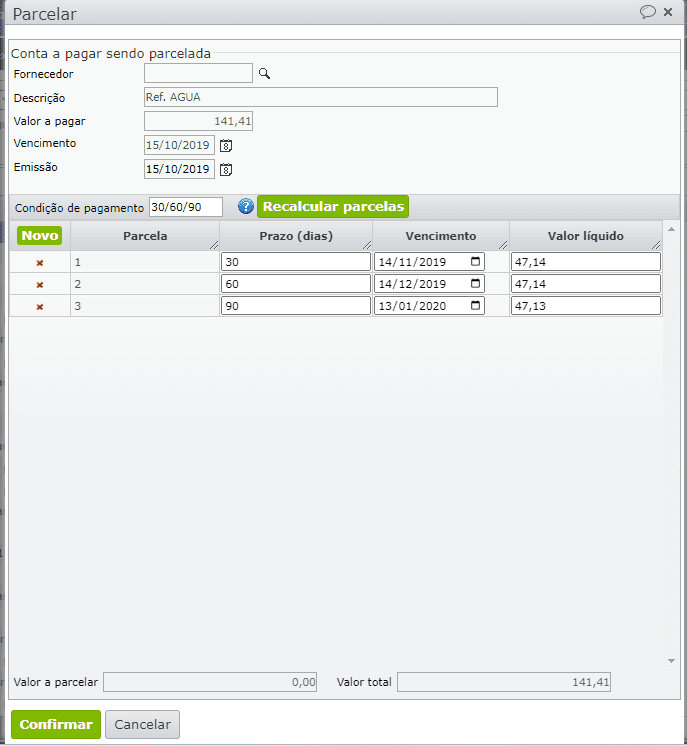Add a new installment with Novo
687x746 pixels.
(39, 236)
